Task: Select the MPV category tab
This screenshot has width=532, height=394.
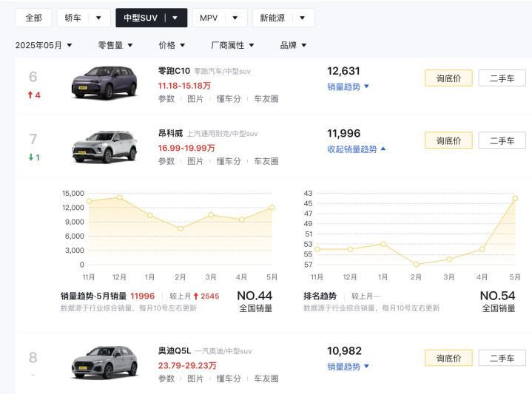Action: 209,18
